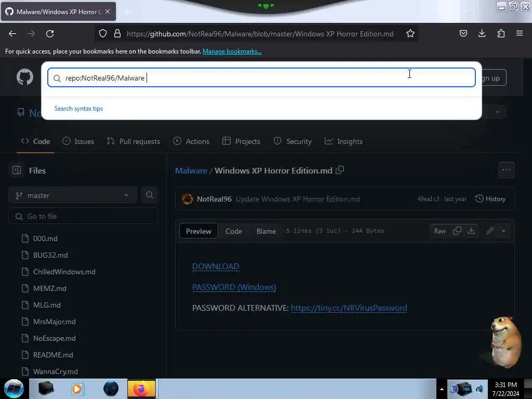Image resolution: width=532 pixels, height=399 pixels.
Task: Go to the GitHub home logo
Action: coord(25,77)
